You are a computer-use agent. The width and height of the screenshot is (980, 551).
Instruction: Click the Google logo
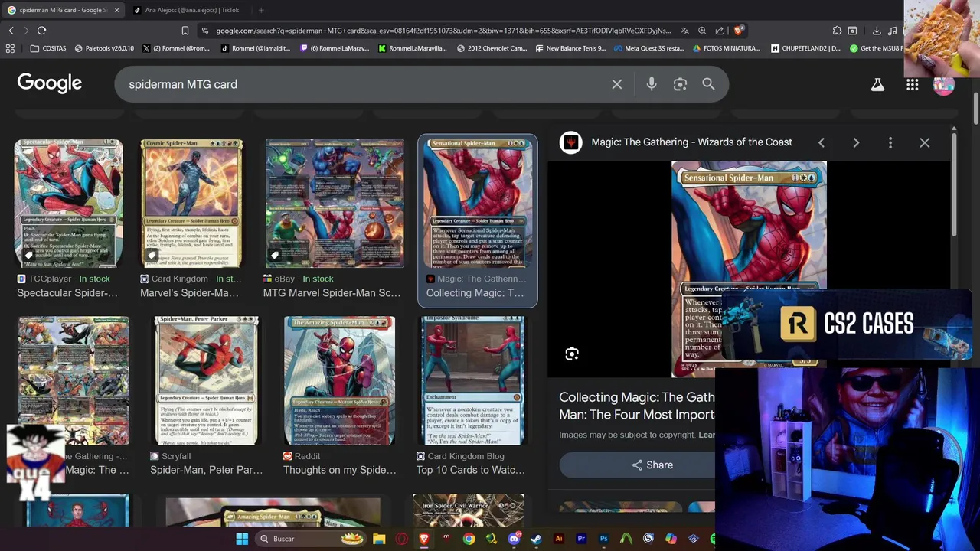point(49,83)
